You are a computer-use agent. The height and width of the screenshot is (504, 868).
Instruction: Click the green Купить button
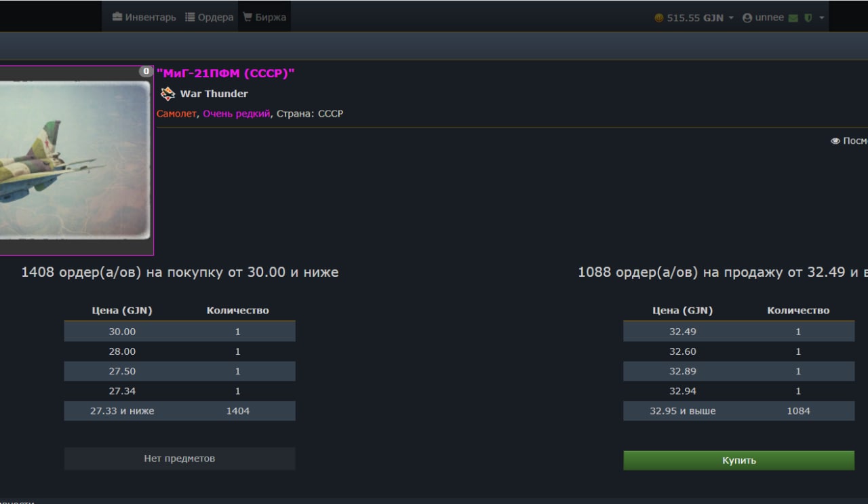(738, 461)
